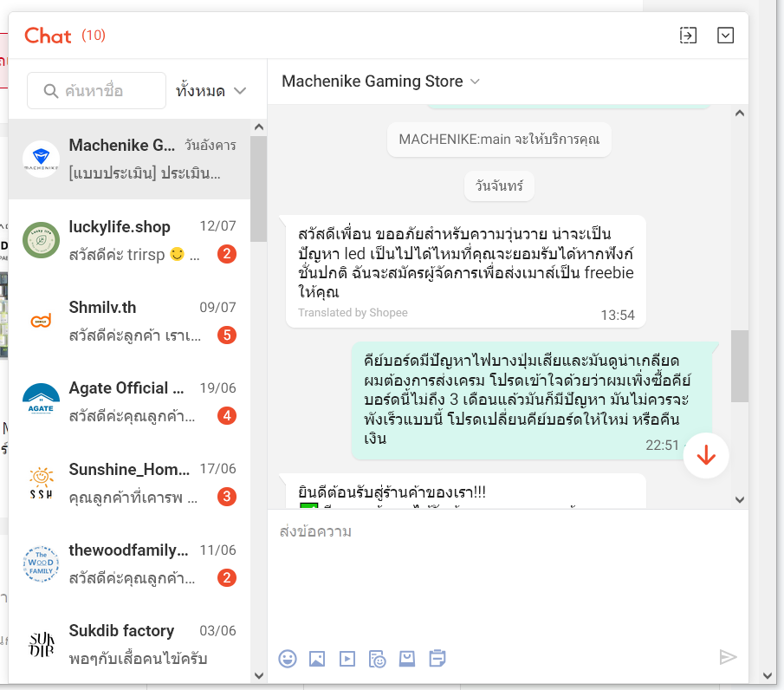Click the message pane scrollbar thumb
This screenshot has width=784, height=690.
tap(740, 366)
